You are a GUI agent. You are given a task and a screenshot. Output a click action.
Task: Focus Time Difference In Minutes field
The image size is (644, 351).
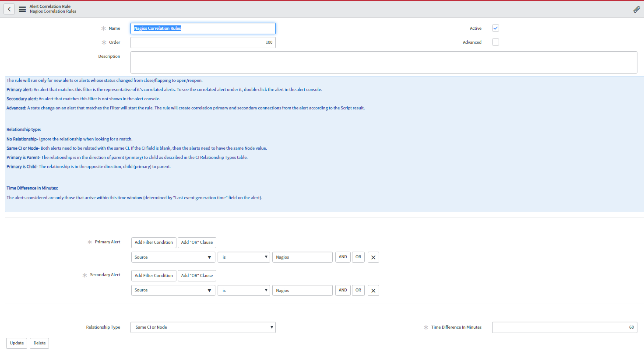[x=565, y=327]
